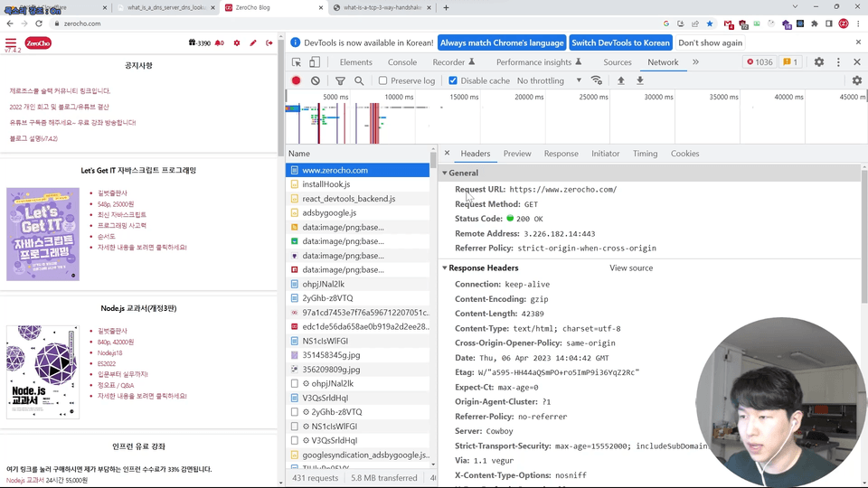Activate the inspect element picker

(297, 62)
